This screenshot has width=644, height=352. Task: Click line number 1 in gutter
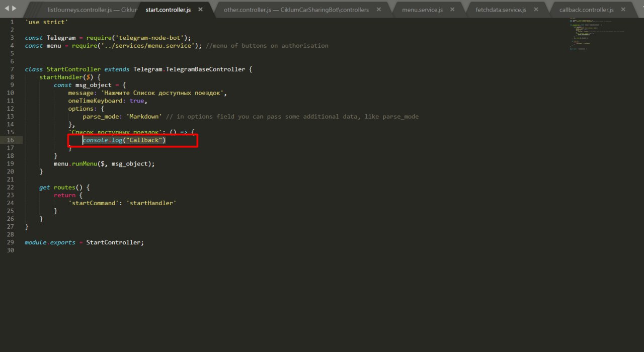[12, 22]
